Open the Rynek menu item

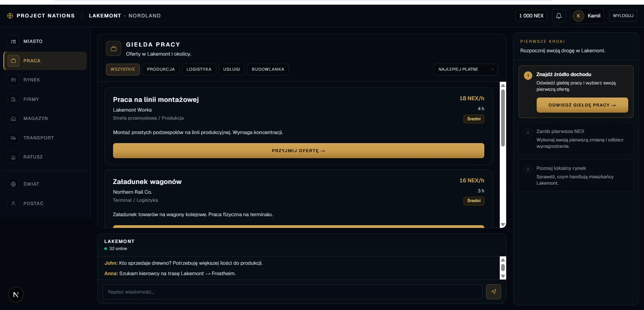45,80
